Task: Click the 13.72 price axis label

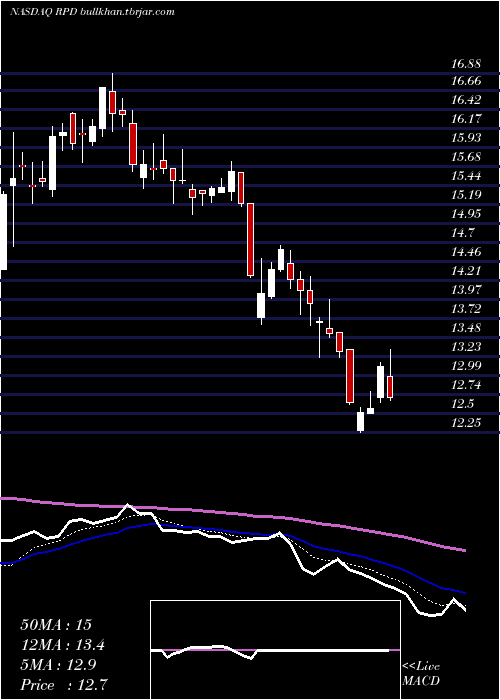Action: click(x=466, y=309)
